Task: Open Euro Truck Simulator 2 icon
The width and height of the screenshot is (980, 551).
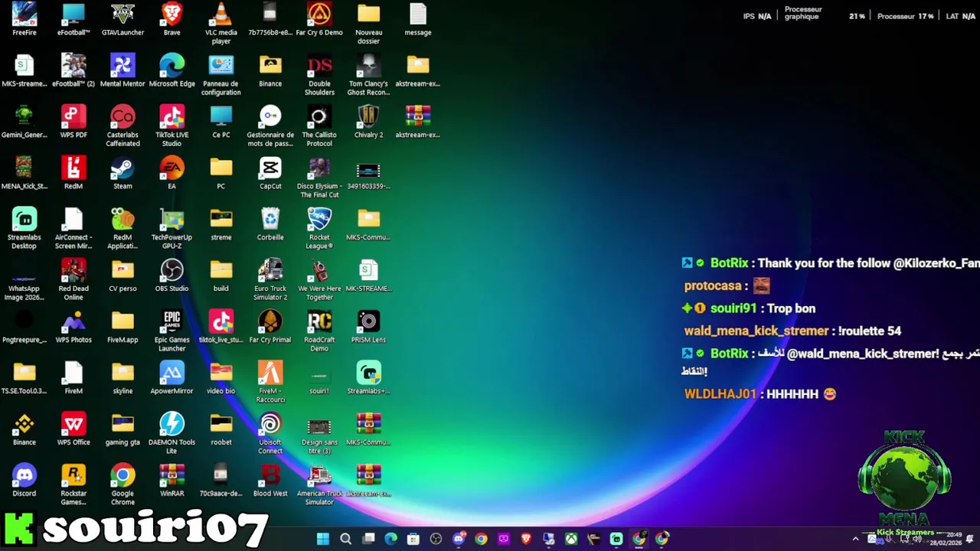Action: pos(270,280)
